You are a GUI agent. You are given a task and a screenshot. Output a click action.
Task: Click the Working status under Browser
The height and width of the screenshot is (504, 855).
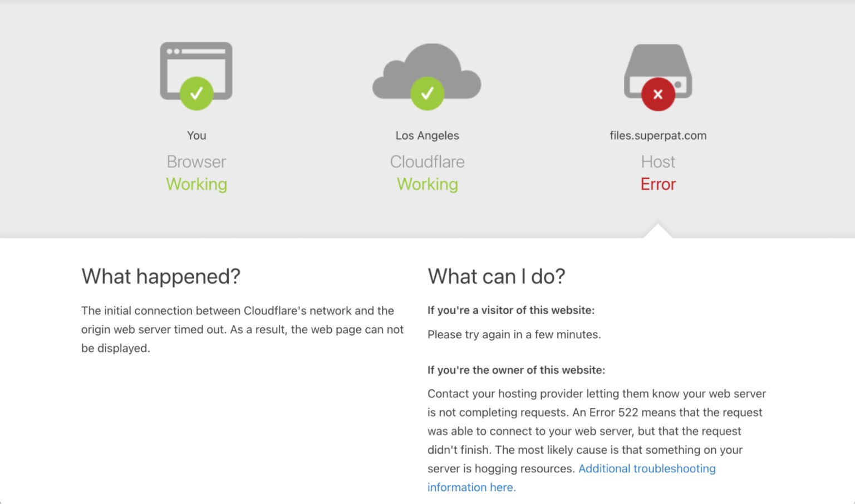pos(196,184)
